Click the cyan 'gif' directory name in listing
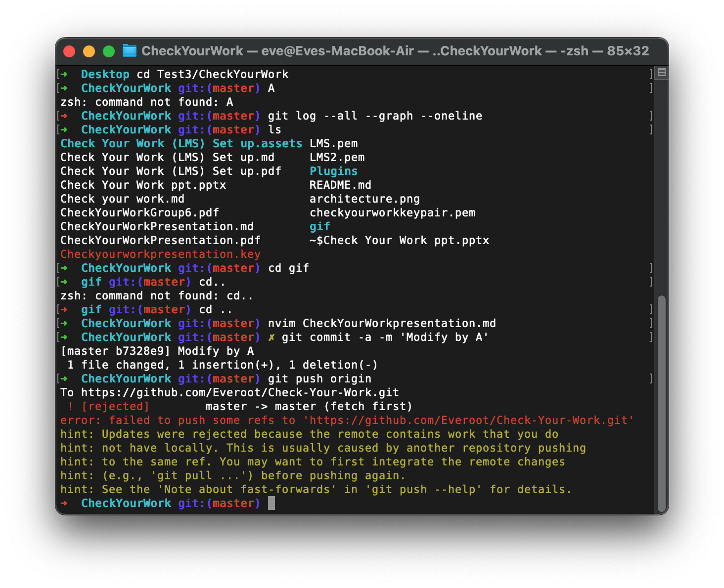This screenshot has height=588, width=724. pos(319,226)
